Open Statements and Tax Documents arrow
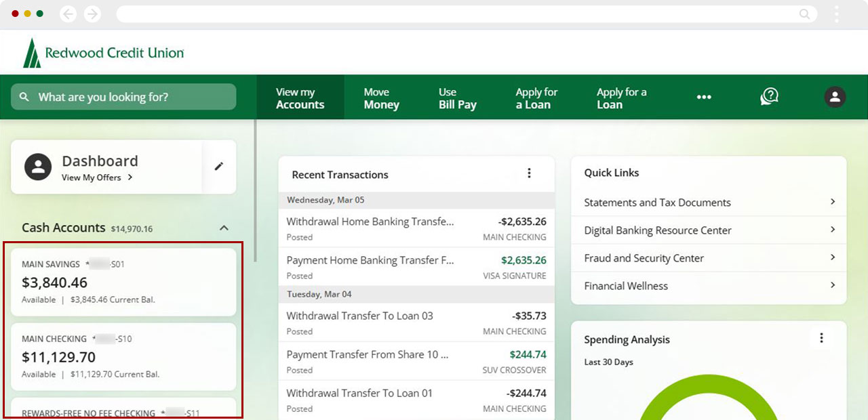Viewport: 868px width, 420px height. click(x=832, y=202)
